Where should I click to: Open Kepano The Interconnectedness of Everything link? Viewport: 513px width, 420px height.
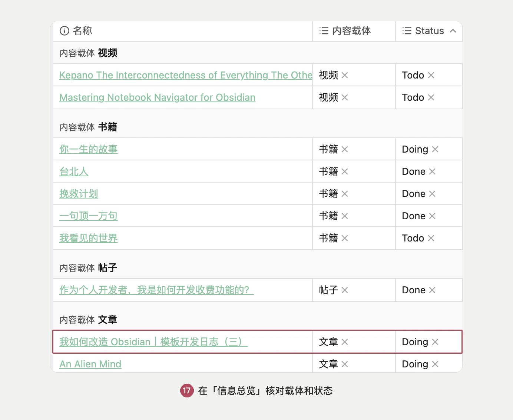click(186, 75)
